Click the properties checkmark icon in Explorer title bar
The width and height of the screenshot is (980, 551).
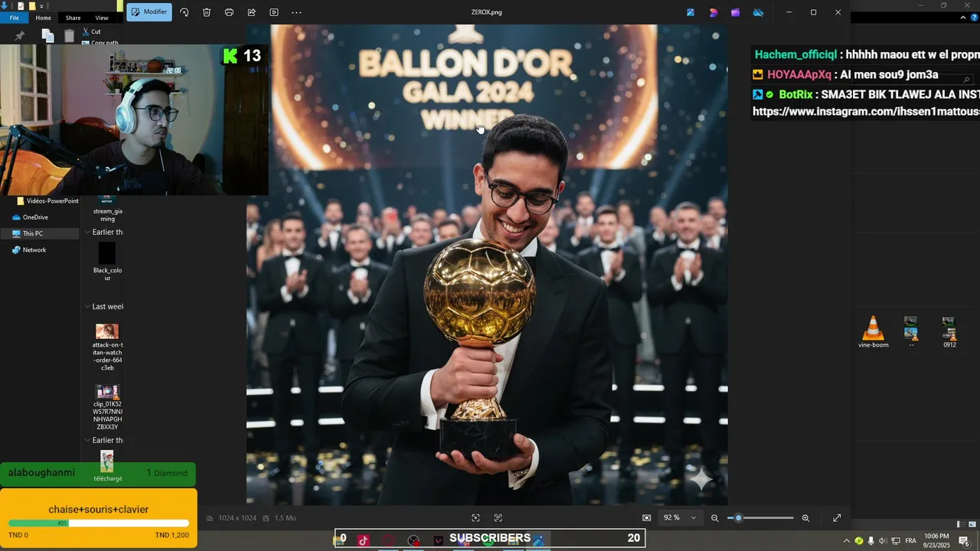point(21,5)
